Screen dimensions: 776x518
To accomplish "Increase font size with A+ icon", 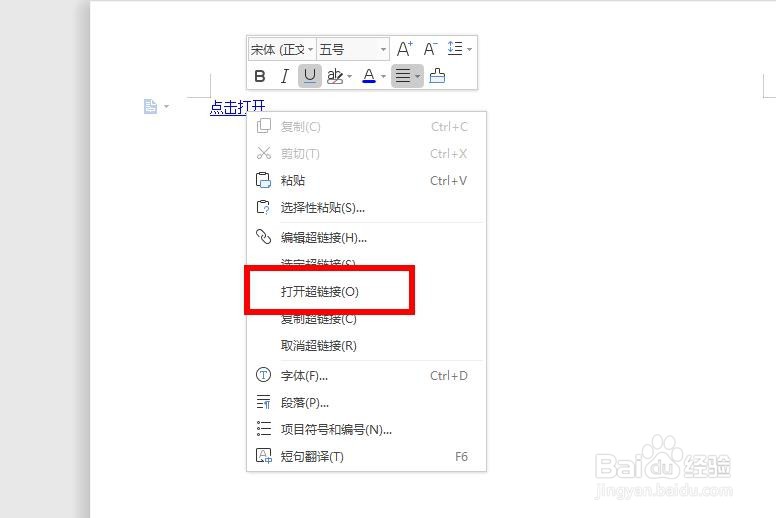I will (405, 49).
